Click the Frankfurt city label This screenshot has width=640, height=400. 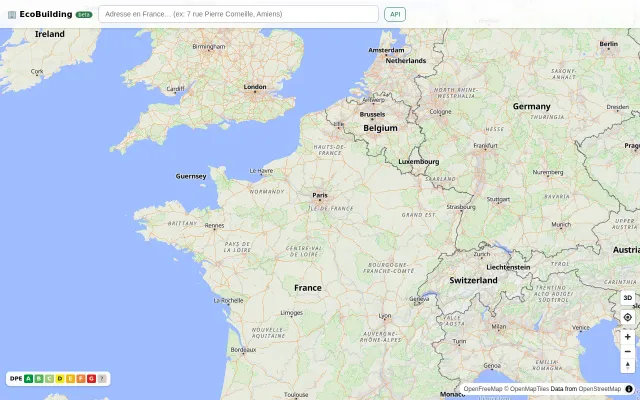486,145
